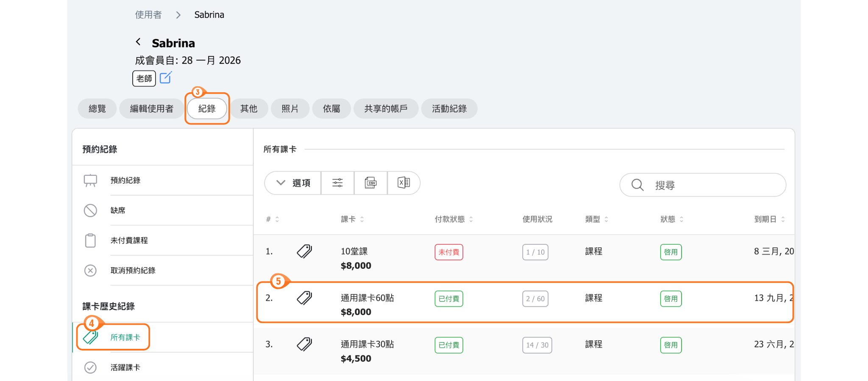Open the 活動紀錄 tab

449,109
